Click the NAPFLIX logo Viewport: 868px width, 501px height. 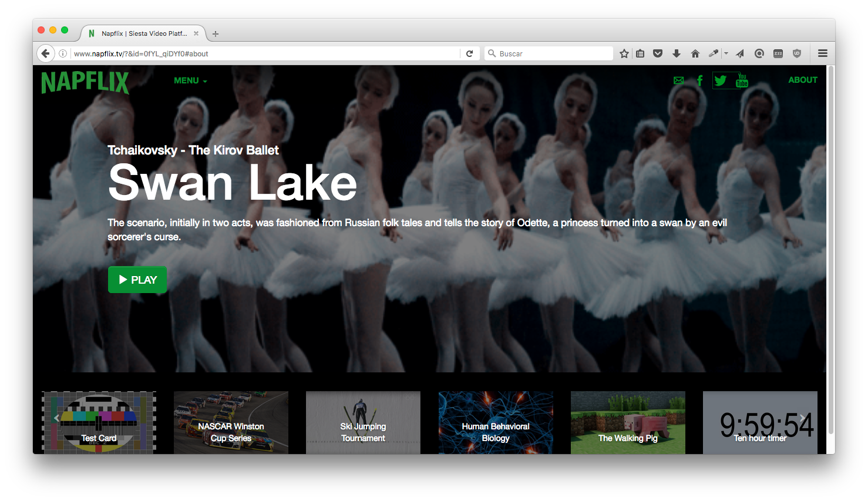85,82
